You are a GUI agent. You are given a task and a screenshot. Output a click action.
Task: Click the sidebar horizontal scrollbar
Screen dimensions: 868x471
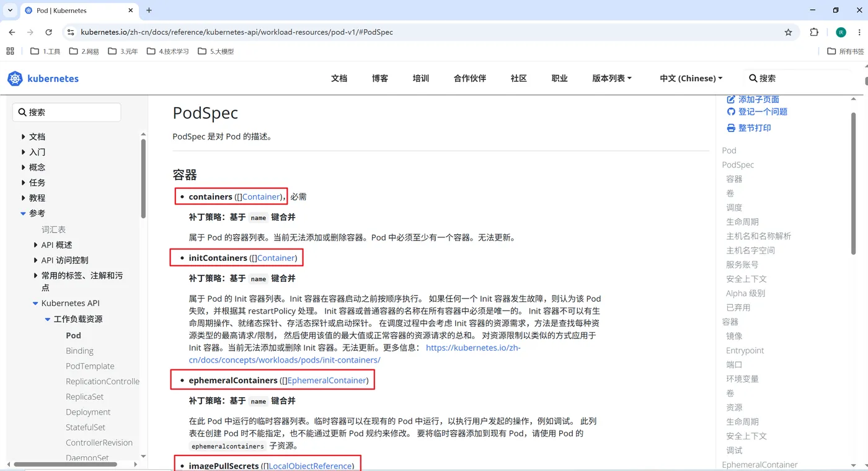coord(65,464)
